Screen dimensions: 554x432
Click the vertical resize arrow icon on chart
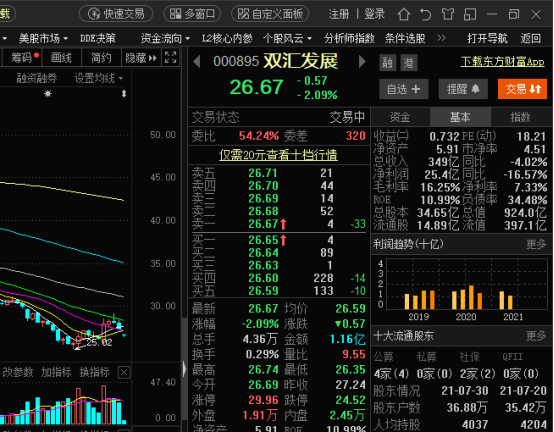click(124, 94)
